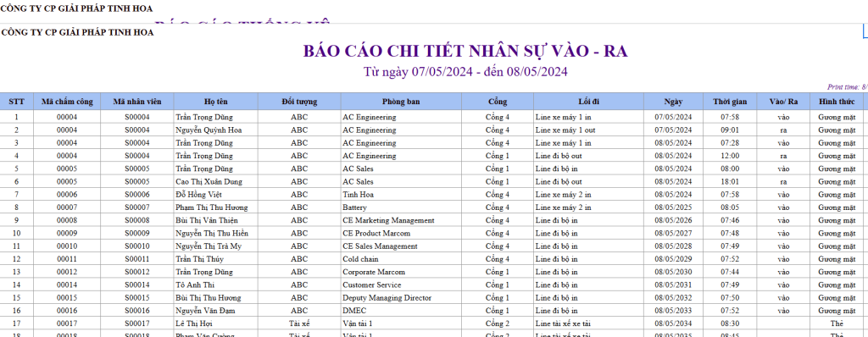Click the Print time label
Viewport: 868px width, 337px height.
848,87
